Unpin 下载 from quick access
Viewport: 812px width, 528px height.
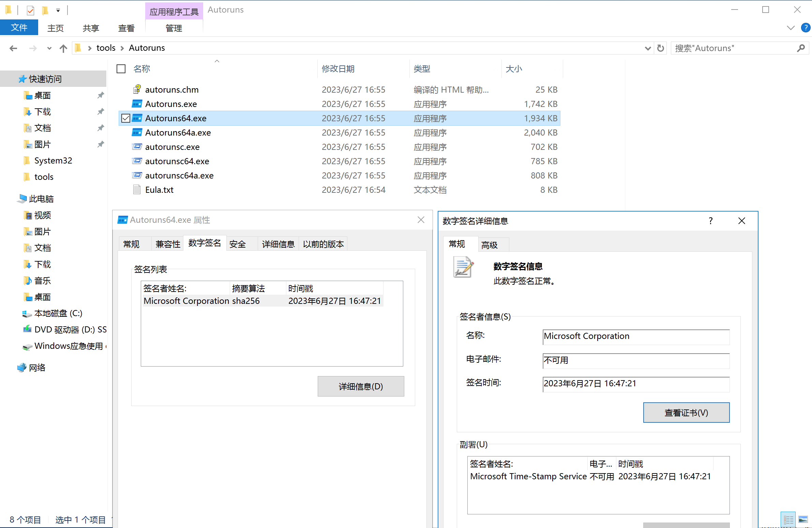click(x=100, y=111)
